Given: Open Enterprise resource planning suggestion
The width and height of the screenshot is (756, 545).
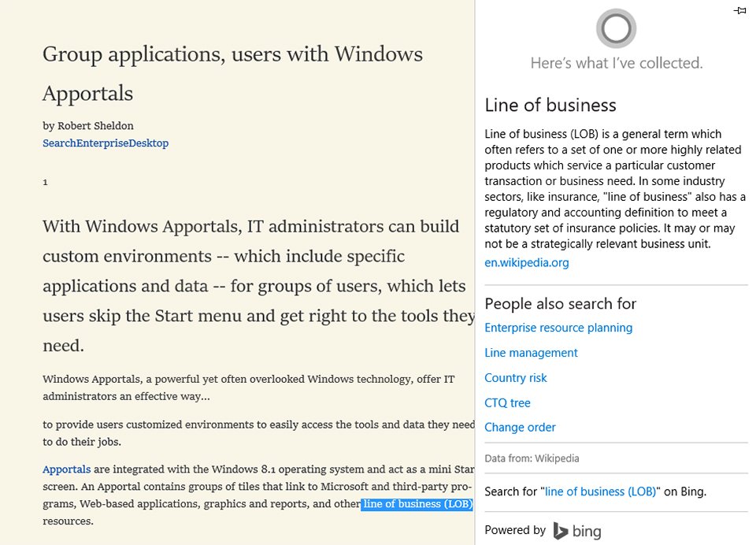Looking at the screenshot, I should 558,328.
